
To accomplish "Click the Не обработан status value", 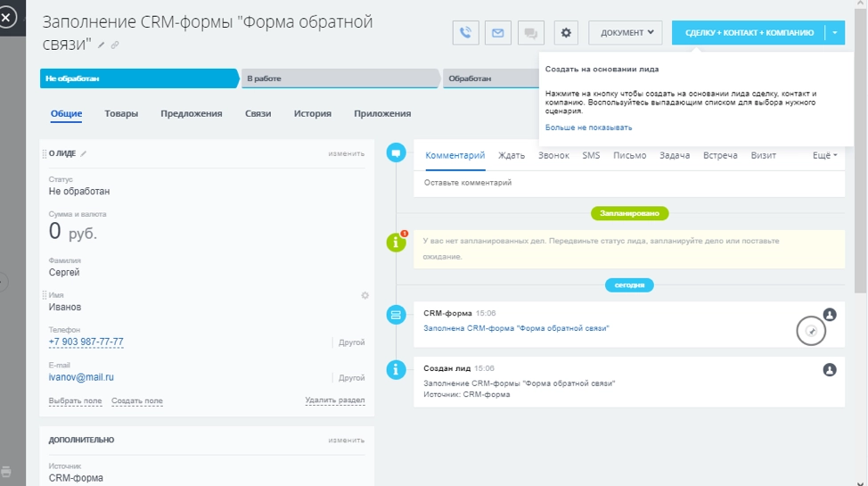I will 79,191.
